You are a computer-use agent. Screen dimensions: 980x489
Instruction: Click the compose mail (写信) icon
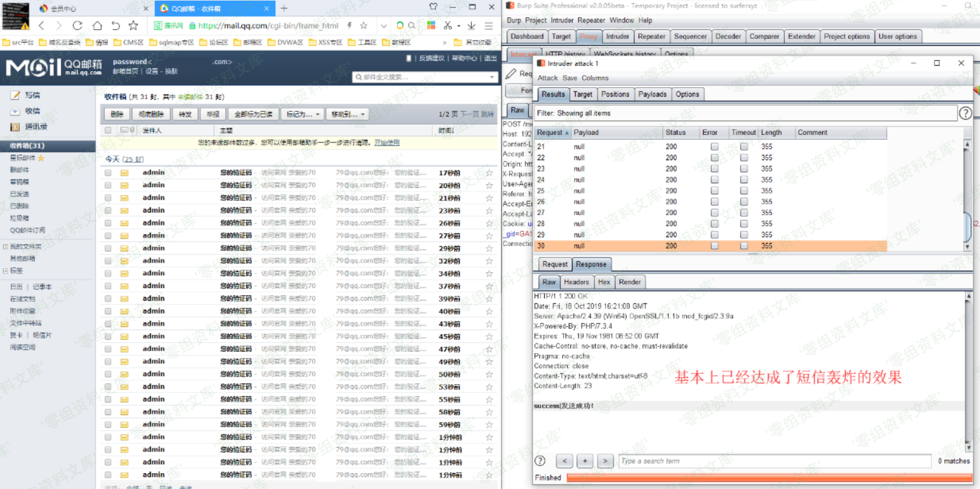15,95
